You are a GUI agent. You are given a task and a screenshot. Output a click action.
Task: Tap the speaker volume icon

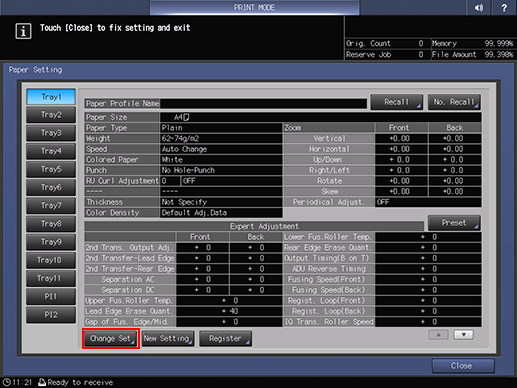479,7
